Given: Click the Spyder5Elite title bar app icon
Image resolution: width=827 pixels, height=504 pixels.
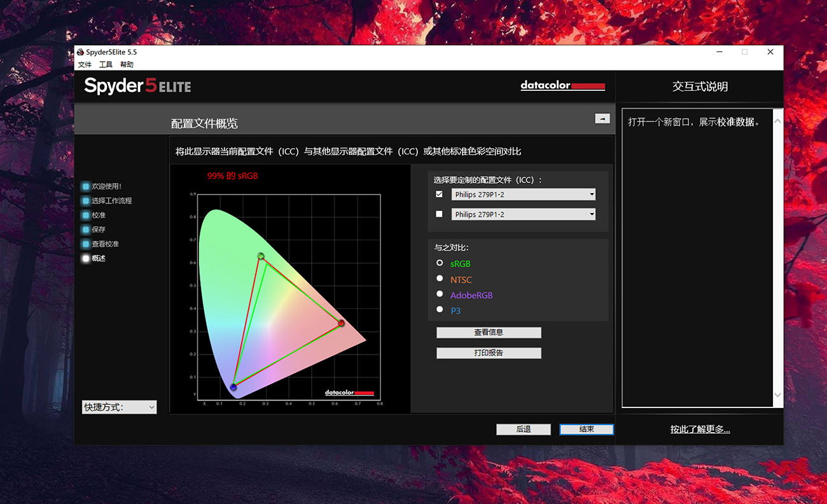Looking at the screenshot, I should click(80, 52).
